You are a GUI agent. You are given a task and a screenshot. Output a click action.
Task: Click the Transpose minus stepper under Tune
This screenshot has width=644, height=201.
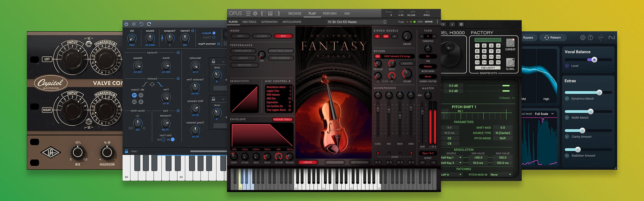click(x=421, y=36)
